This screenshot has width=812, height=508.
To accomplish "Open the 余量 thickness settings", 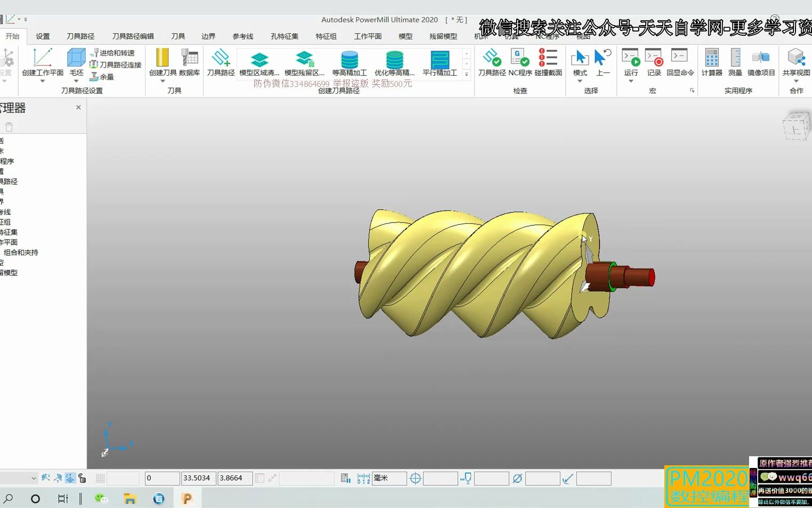I will [x=102, y=76].
